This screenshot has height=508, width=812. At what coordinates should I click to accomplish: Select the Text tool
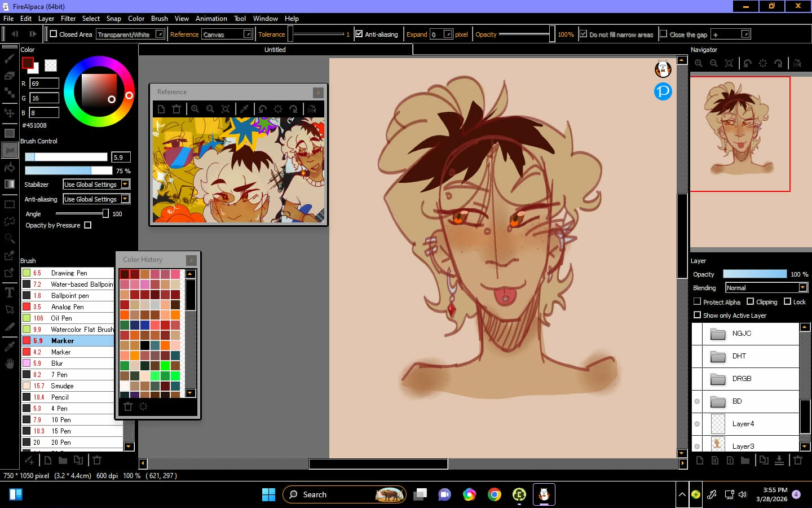[x=10, y=292]
